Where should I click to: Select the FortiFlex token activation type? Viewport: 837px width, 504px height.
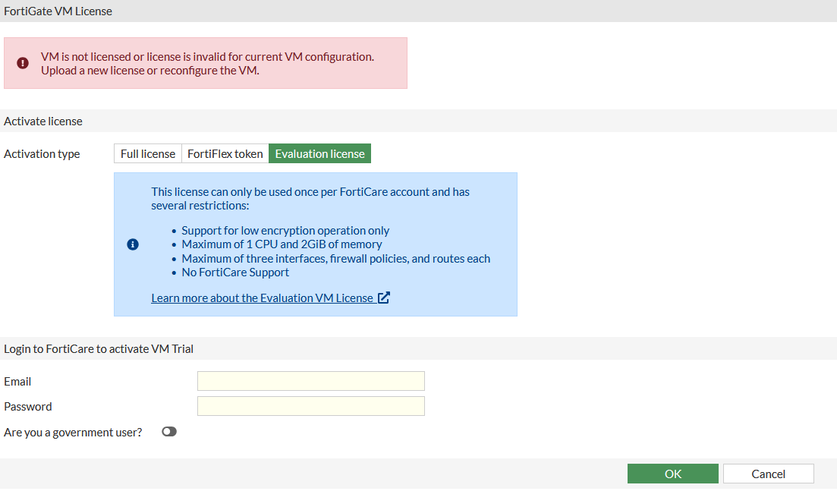click(x=225, y=154)
